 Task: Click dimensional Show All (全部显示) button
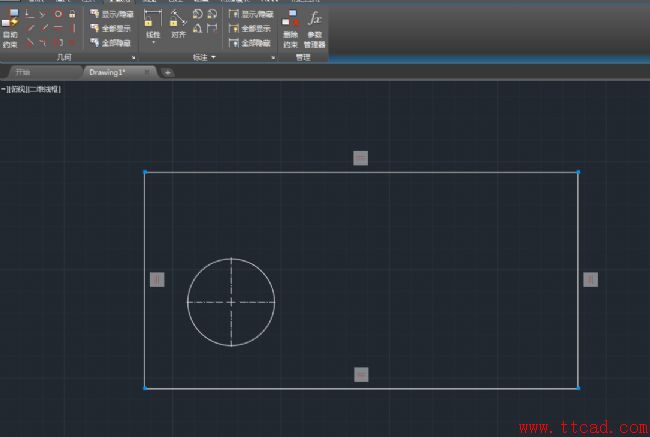tap(250, 29)
